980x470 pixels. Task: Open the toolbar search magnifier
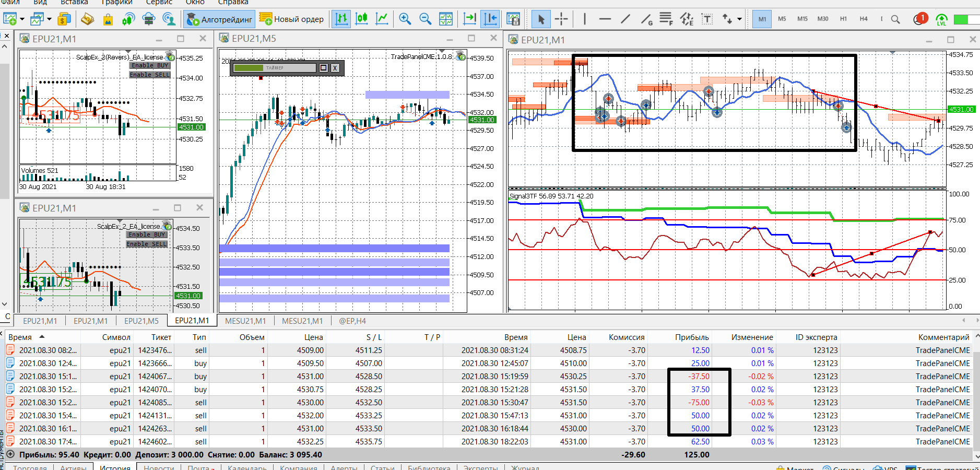coord(895,19)
